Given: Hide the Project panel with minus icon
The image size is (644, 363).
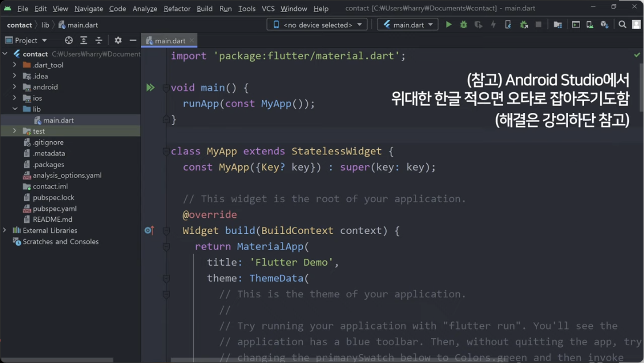Looking at the screenshot, I should point(133,40).
